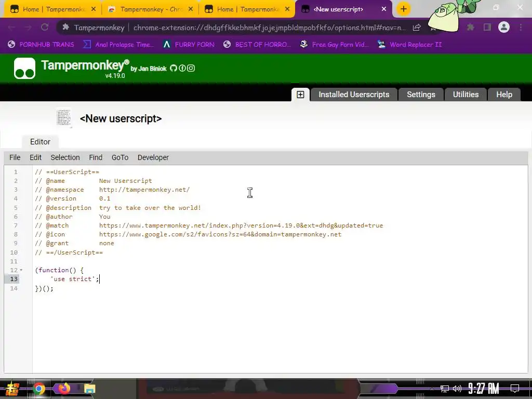This screenshot has height=399, width=532.
Task: Close the first Home | Tampermonkey tab
Action: point(94,9)
